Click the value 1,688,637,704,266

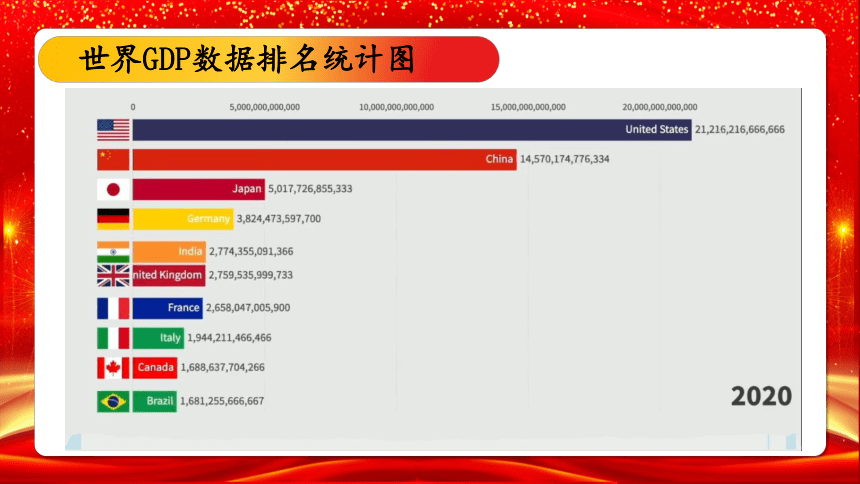pos(223,367)
